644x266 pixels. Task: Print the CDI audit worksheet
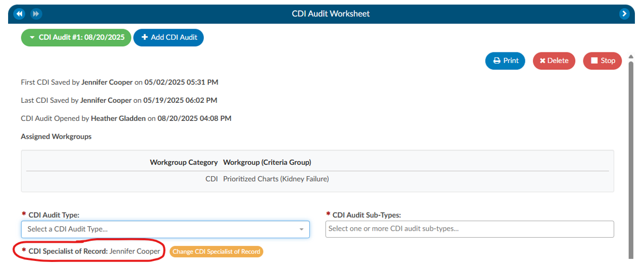(505, 61)
